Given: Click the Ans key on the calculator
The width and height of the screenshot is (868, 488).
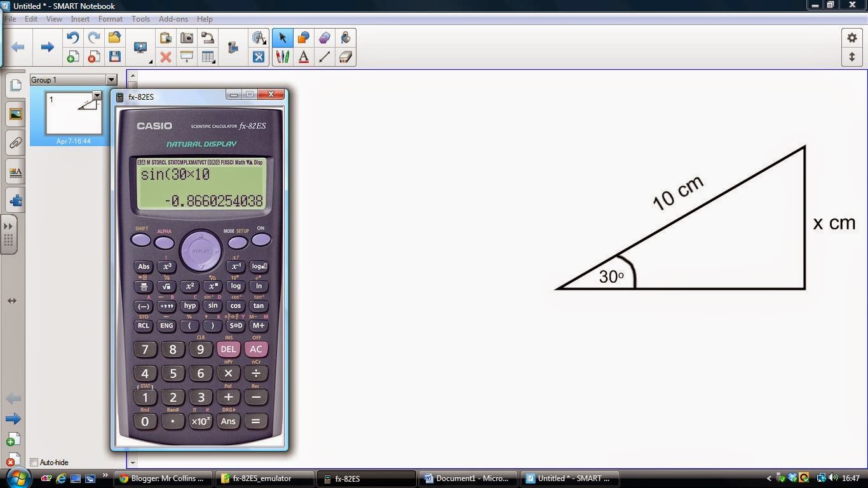Looking at the screenshot, I should (228, 421).
